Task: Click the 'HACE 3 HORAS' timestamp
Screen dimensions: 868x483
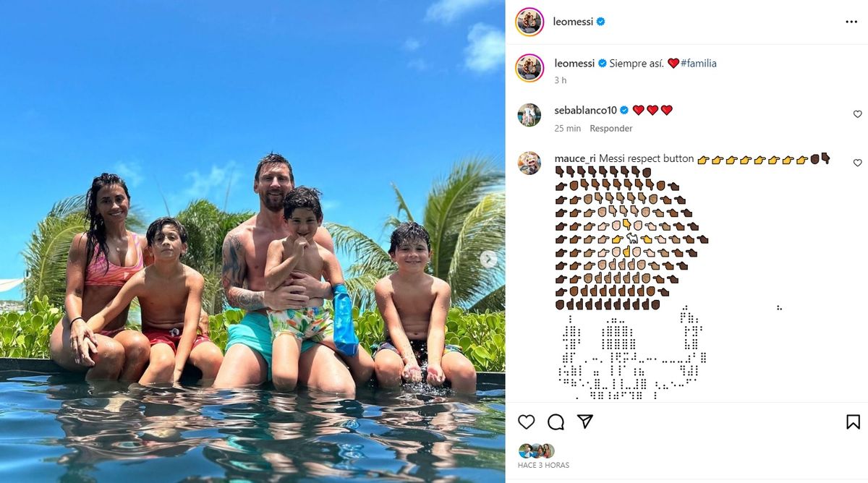Action: point(543,465)
